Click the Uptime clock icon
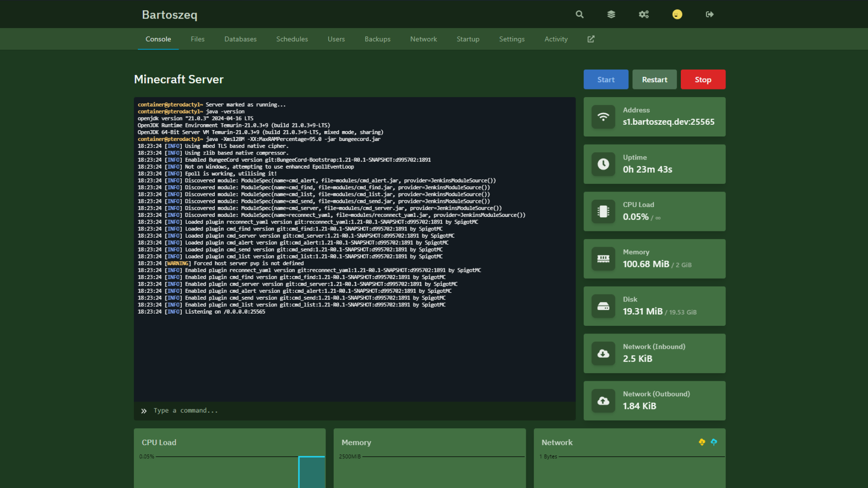The width and height of the screenshot is (868, 488). coord(603,164)
